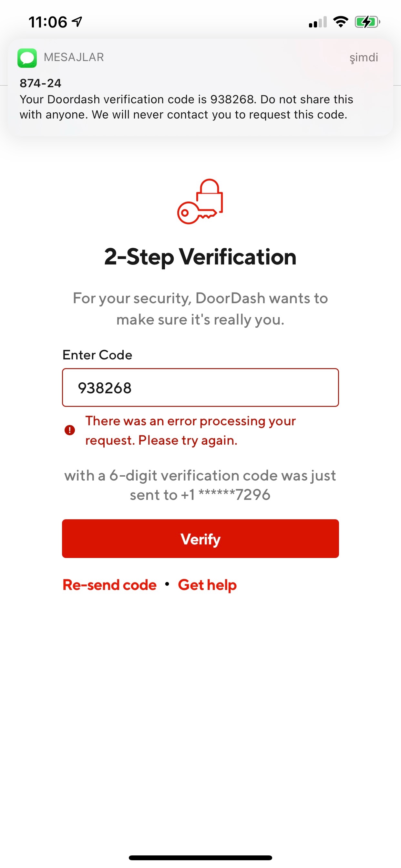Tap the charging battery icon

tap(367, 22)
